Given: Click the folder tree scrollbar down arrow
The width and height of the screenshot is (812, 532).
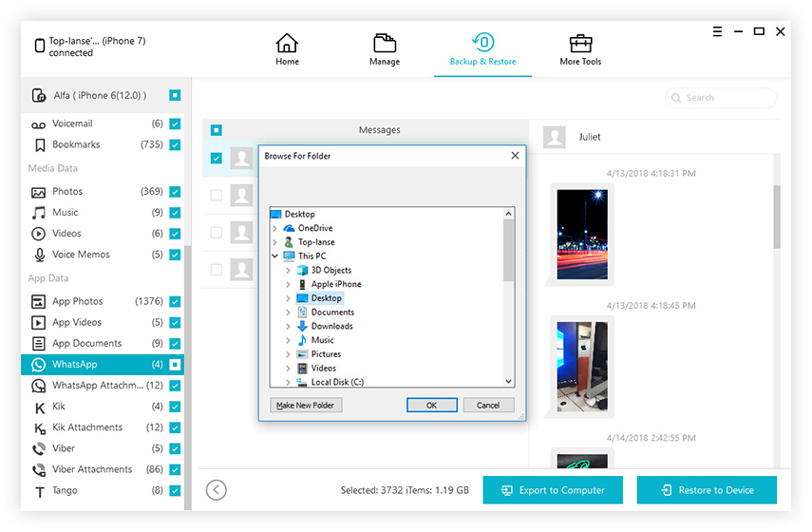Looking at the screenshot, I should tap(508, 381).
